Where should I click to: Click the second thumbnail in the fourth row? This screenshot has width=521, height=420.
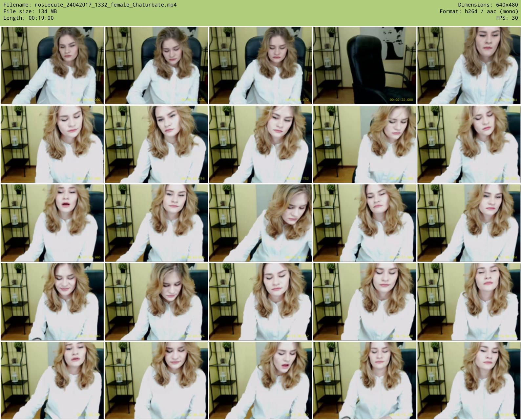pyautogui.click(x=156, y=302)
